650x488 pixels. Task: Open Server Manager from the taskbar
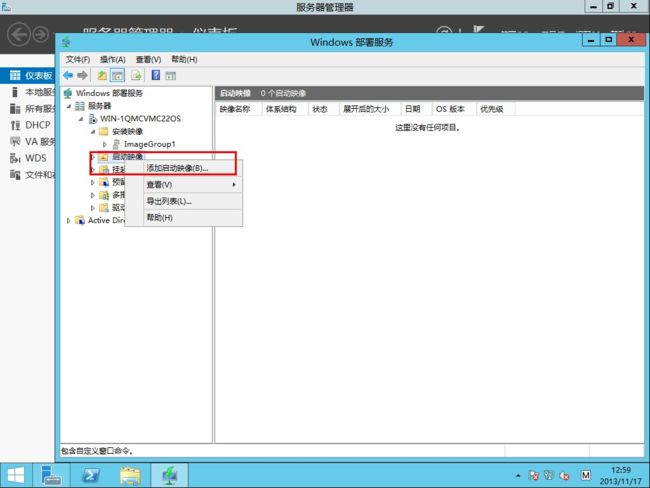(51, 475)
